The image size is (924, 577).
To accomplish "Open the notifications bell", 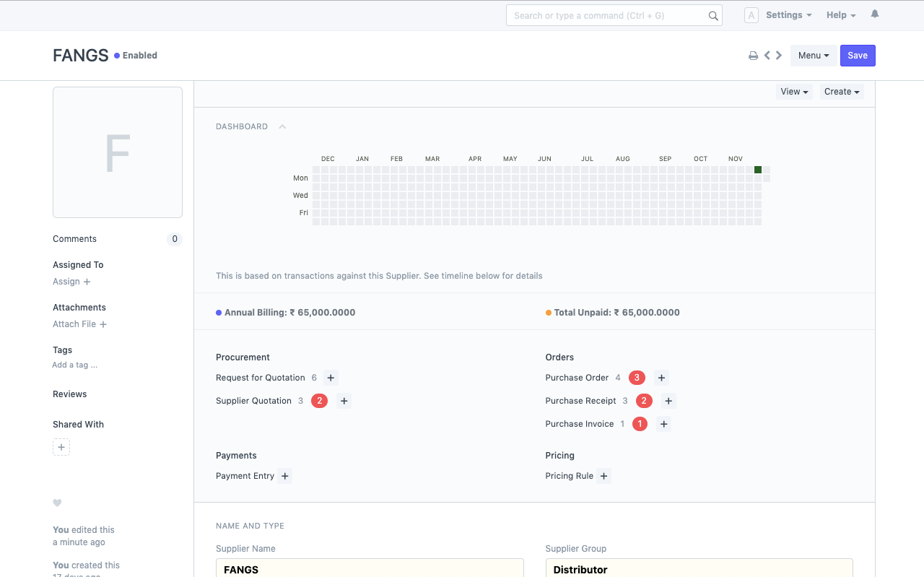I will tap(875, 14).
